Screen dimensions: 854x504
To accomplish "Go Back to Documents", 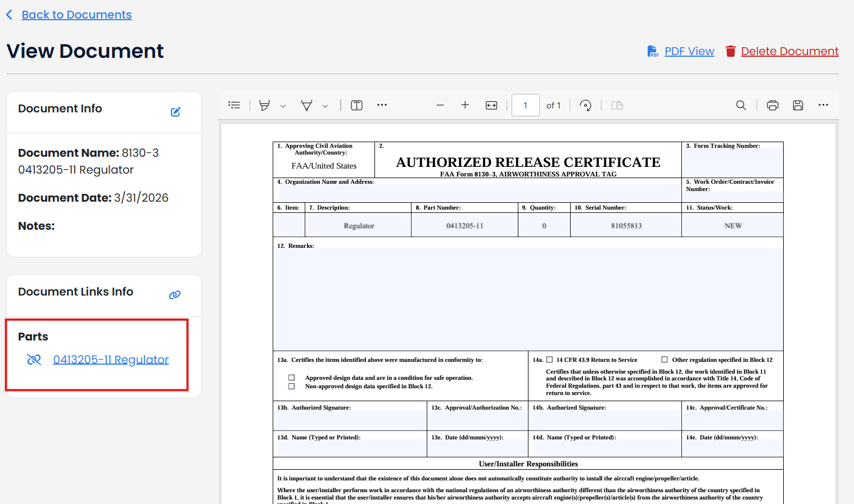I will coord(76,15).
